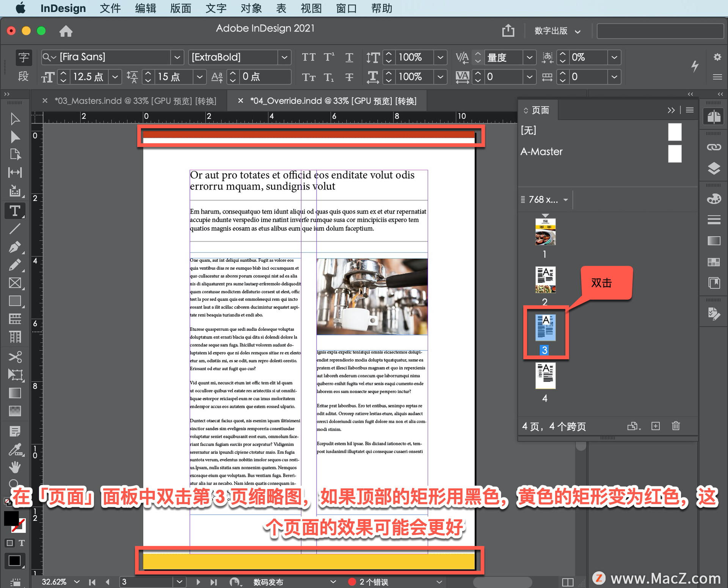
Task: Open Layers panel from dock
Action: (714, 168)
